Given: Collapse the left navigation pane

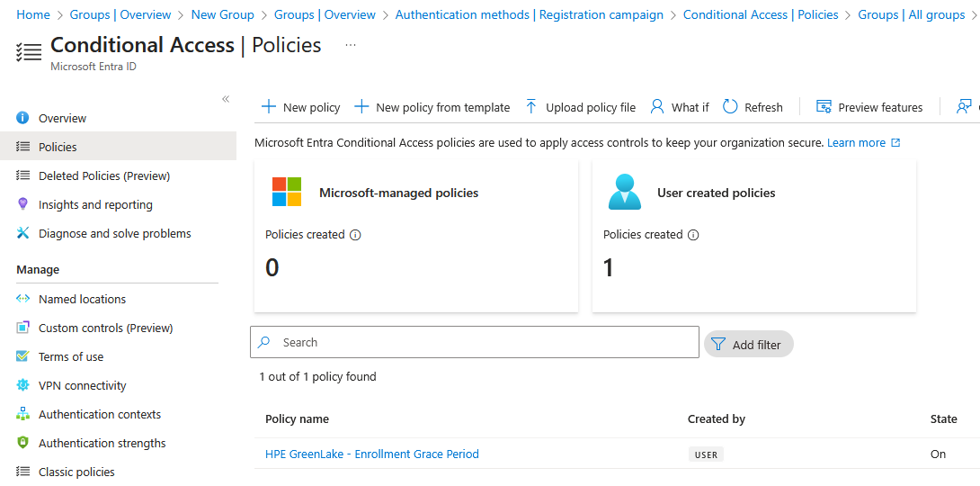Looking at the screenshot, I should tap(226, 99).
